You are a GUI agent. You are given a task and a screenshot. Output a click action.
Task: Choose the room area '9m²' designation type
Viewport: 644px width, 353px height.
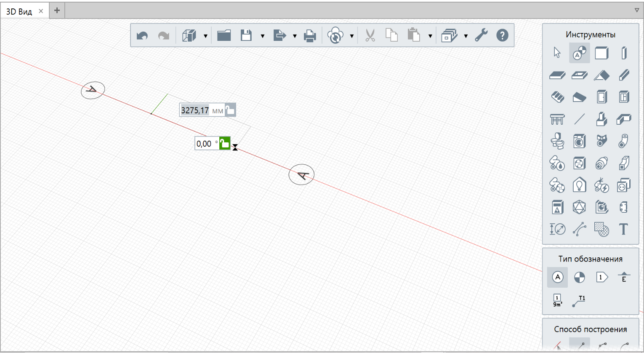(557, 300)
